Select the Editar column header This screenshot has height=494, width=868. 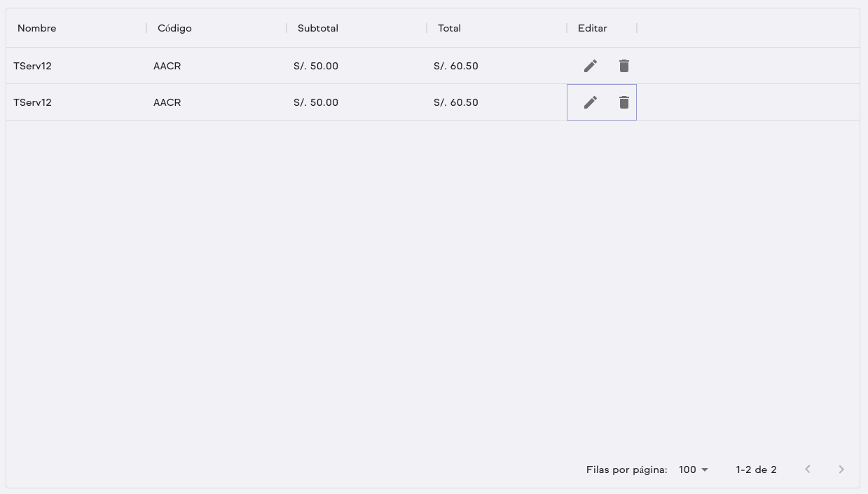coord(593,28)
